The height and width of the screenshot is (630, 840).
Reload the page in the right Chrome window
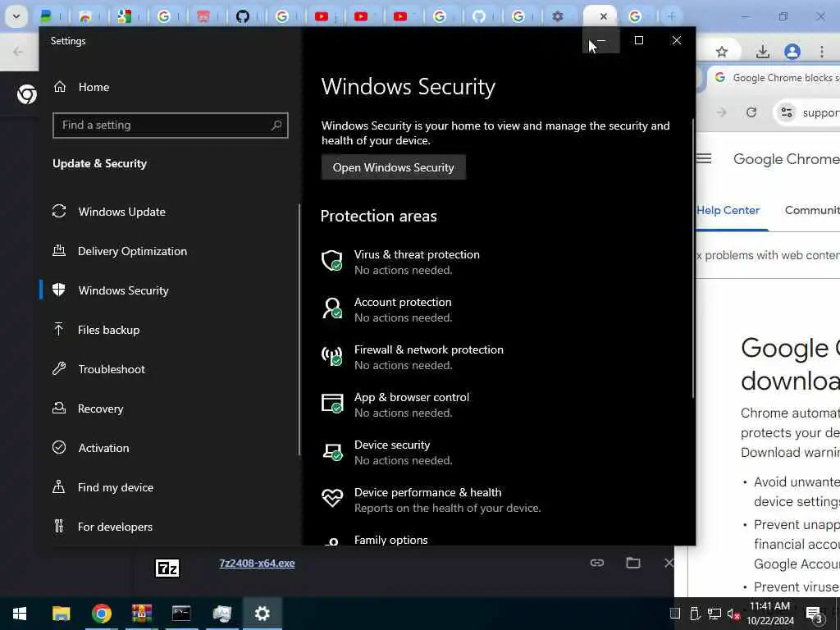click(x=751, y=112)
